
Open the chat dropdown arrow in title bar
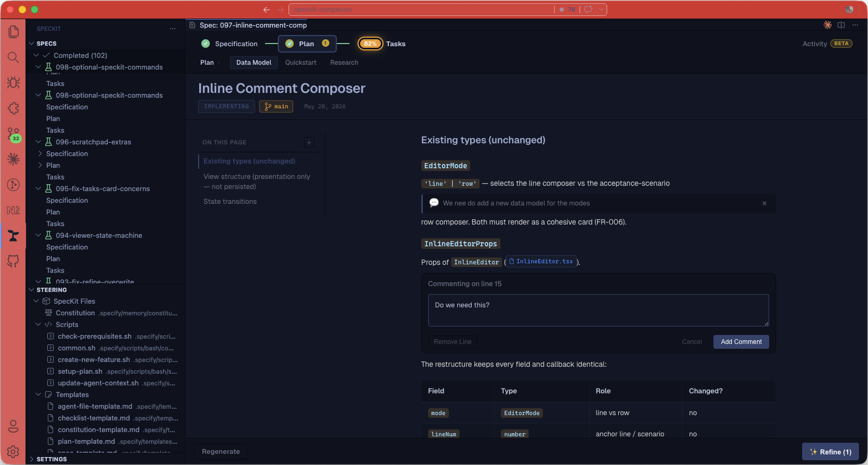point(601,10)
